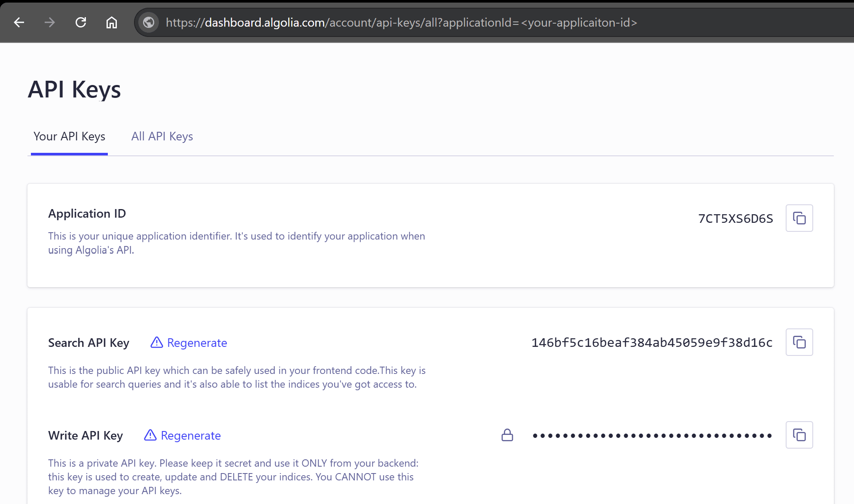This screenshot has width=854, height=504.
Task: Reload the current page
Action: [81, 22]
